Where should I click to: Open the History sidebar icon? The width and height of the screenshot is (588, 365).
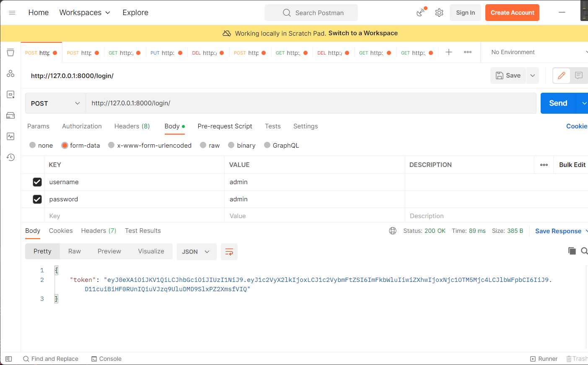click(10, 157)
